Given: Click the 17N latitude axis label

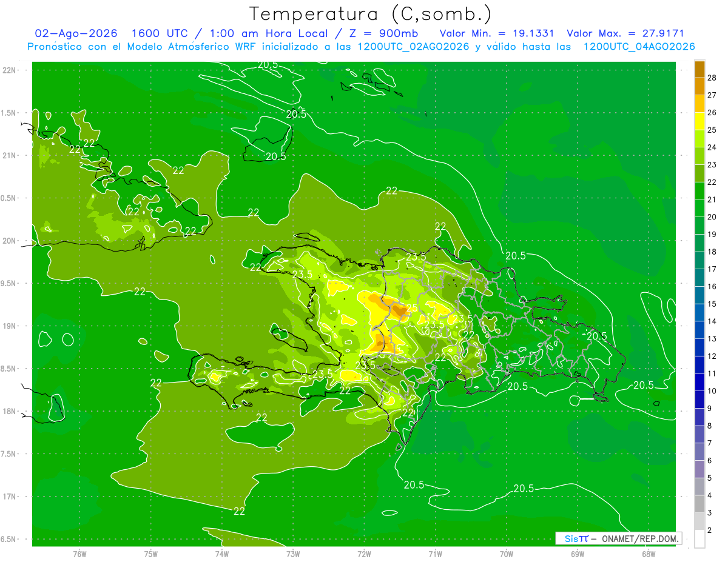Looking at the screenshot, I should 9,497.
